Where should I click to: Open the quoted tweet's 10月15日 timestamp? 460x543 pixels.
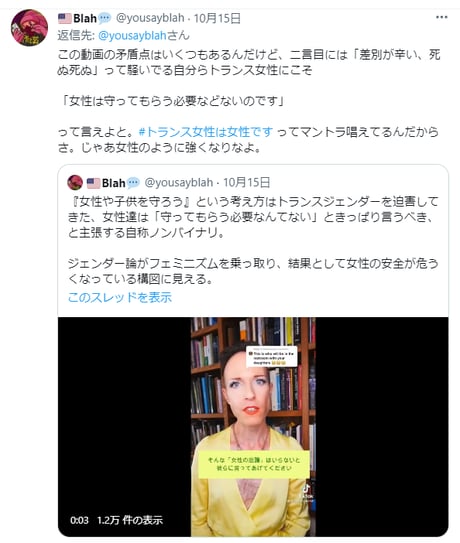coord(246,183)
